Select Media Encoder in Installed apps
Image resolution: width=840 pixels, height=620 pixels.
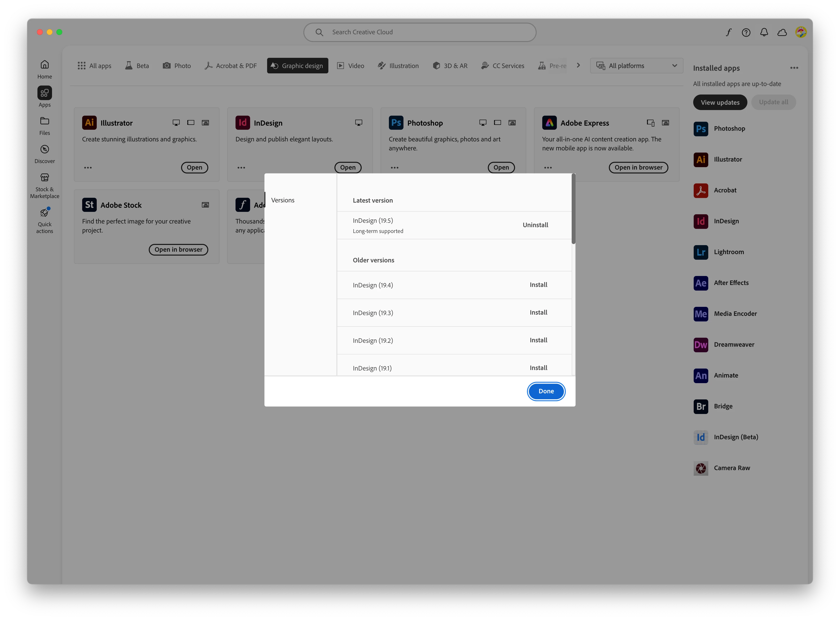coord(725,314)
